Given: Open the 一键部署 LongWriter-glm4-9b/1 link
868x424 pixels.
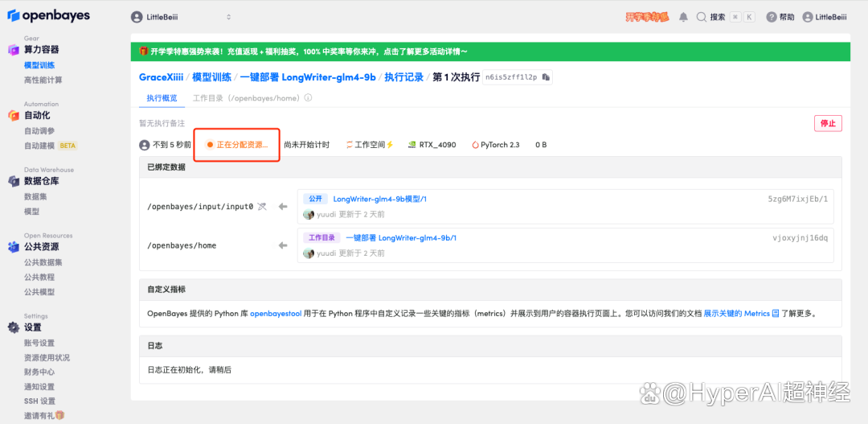Looking at the screenshot, I should coord(401,238).
